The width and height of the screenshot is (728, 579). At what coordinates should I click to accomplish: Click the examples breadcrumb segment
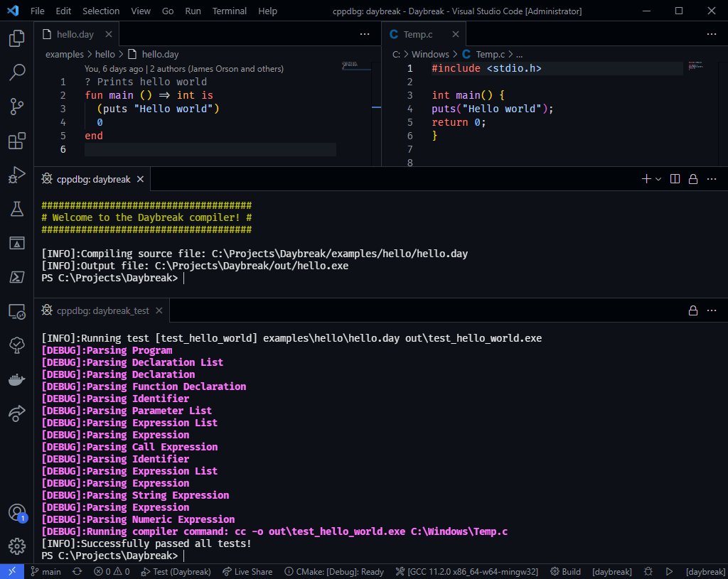pos(65,54)
